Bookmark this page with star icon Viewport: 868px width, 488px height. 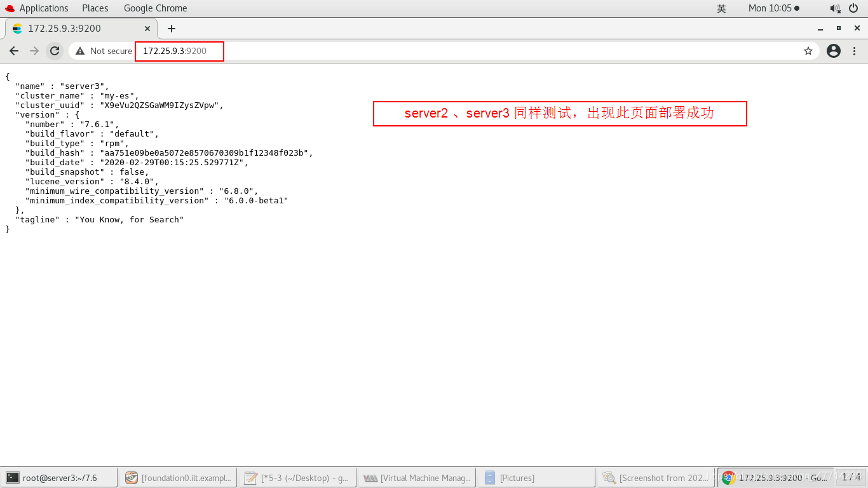(808, 51)
